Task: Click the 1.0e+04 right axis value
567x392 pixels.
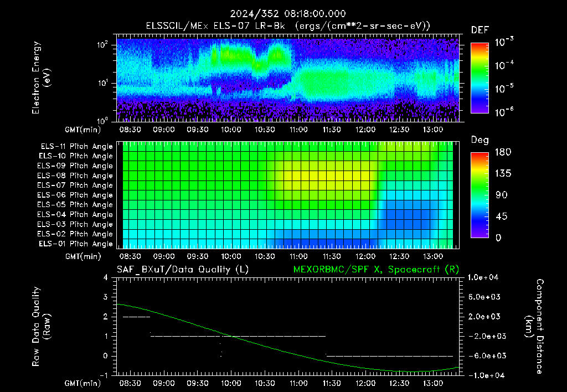Action: point(483,277)
